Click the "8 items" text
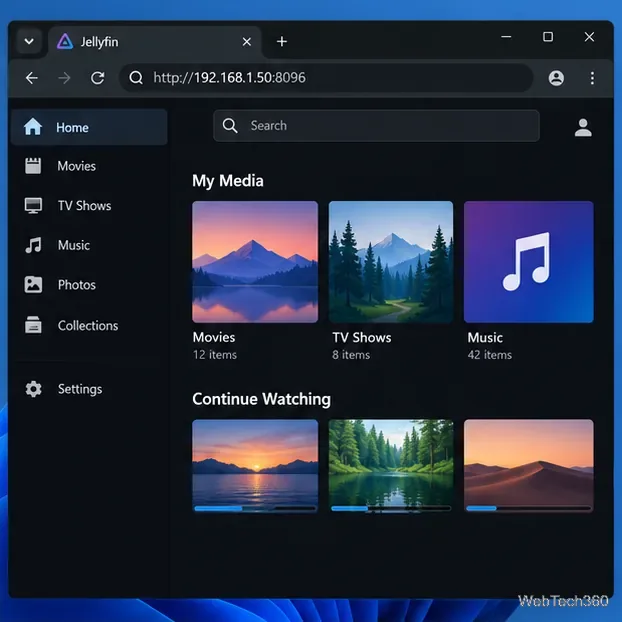 [351, 355]
